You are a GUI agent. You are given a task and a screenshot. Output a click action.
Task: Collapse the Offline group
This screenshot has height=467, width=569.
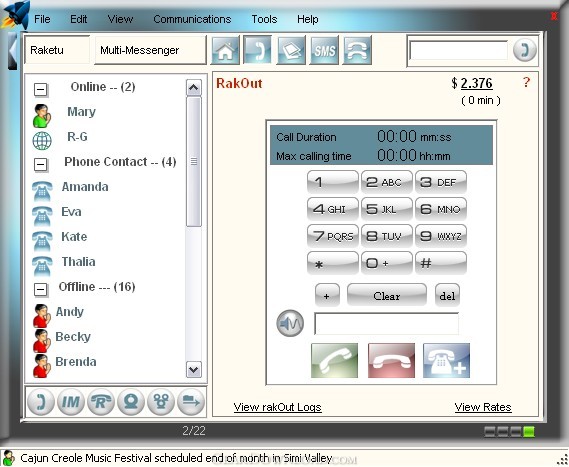[x=40, y=289]
